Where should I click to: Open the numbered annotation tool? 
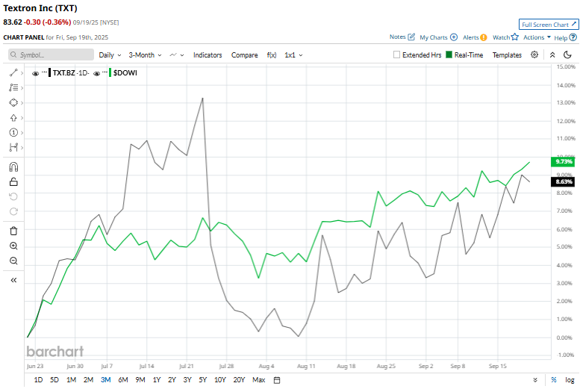point(13,132)
